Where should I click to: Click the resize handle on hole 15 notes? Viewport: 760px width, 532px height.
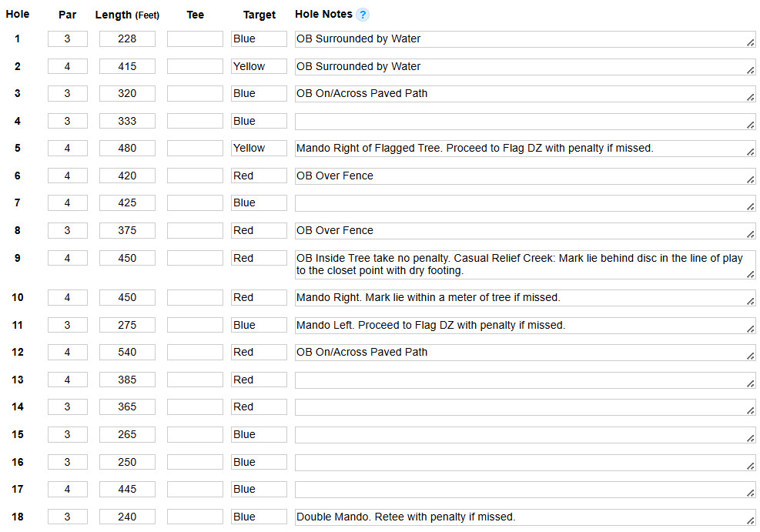pos(750,439)
